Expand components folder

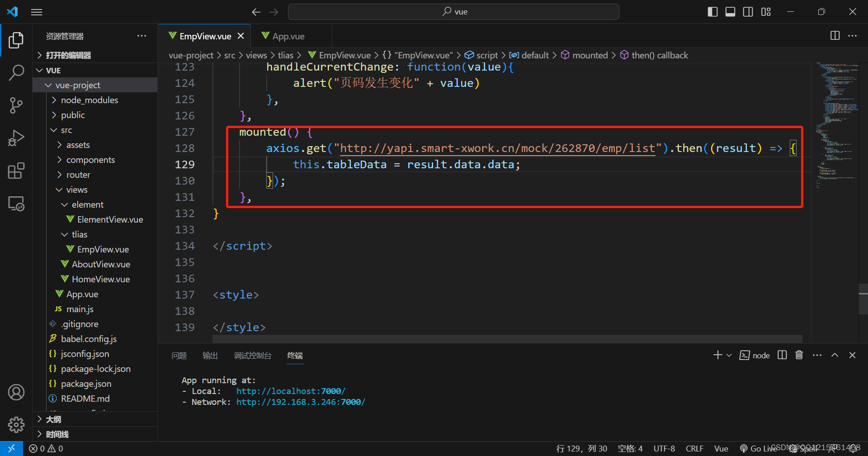coord(95,160)
